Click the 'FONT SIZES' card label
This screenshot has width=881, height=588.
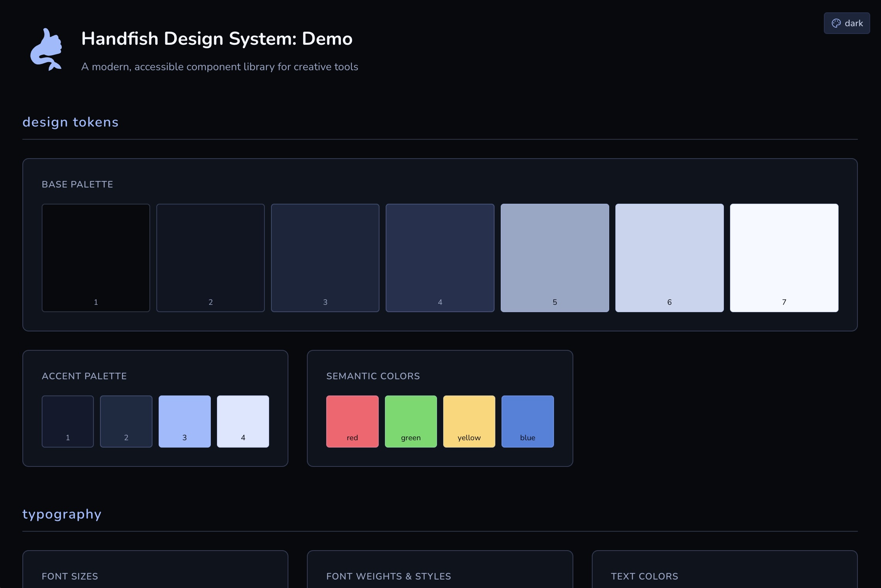click(x=70, y=576)
